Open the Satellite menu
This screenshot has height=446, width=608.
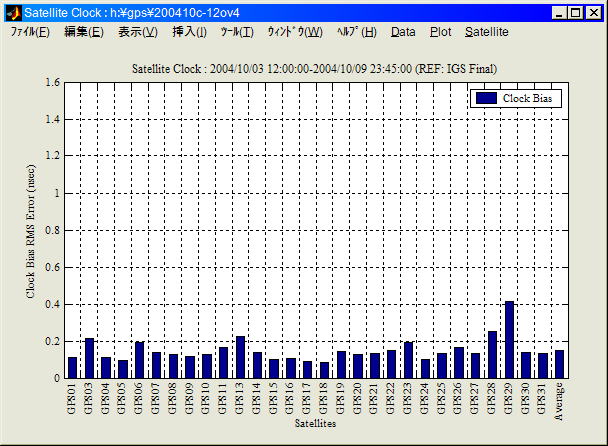tap(487, 32)
